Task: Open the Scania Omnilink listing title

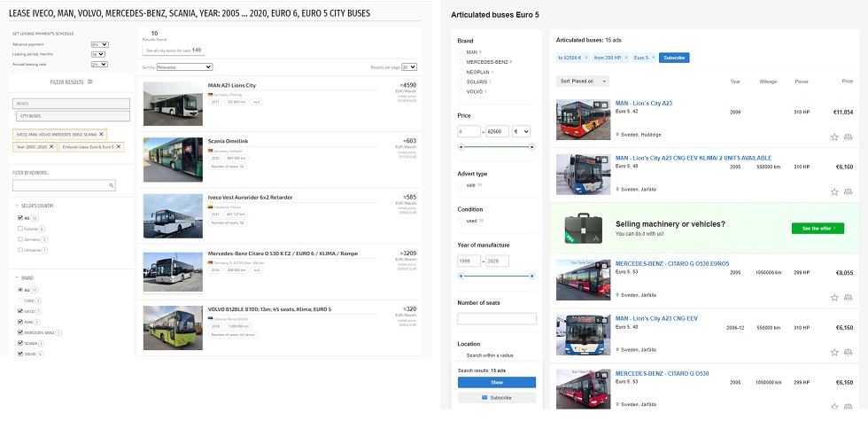Action: (229, 141)
